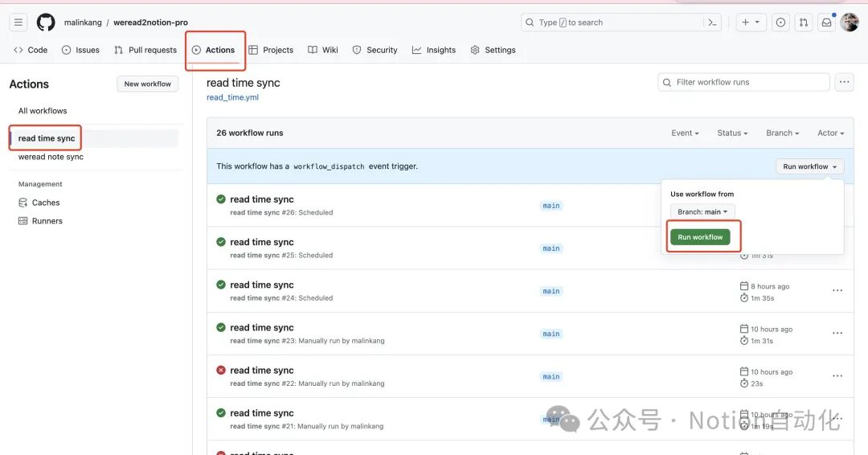
Task: Open the Code tab
Action: click(31, 50)
